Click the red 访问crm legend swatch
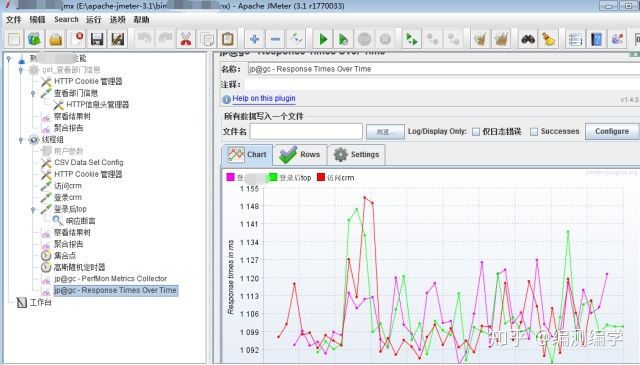This screenshot has width=640, height=365. pos(321,177)
